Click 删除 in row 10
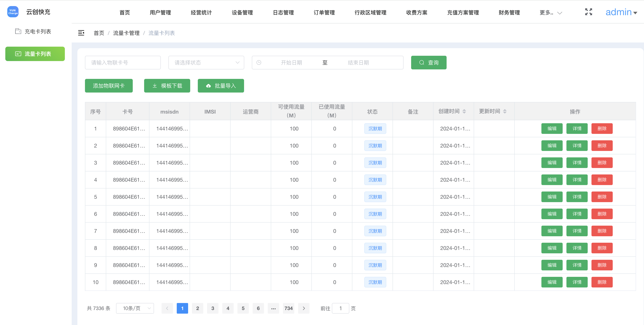This screenshot has width=644, height=325. tap(602, 282)
